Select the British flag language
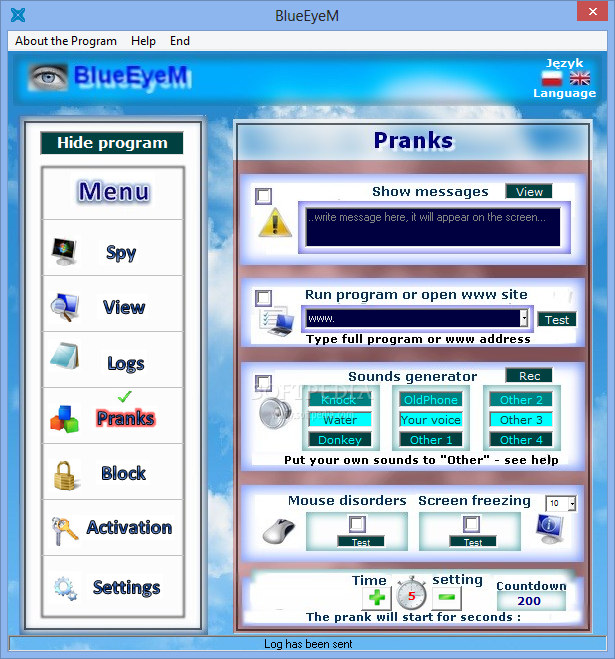This screenshot has height=659, width=615. coord(580,78)
